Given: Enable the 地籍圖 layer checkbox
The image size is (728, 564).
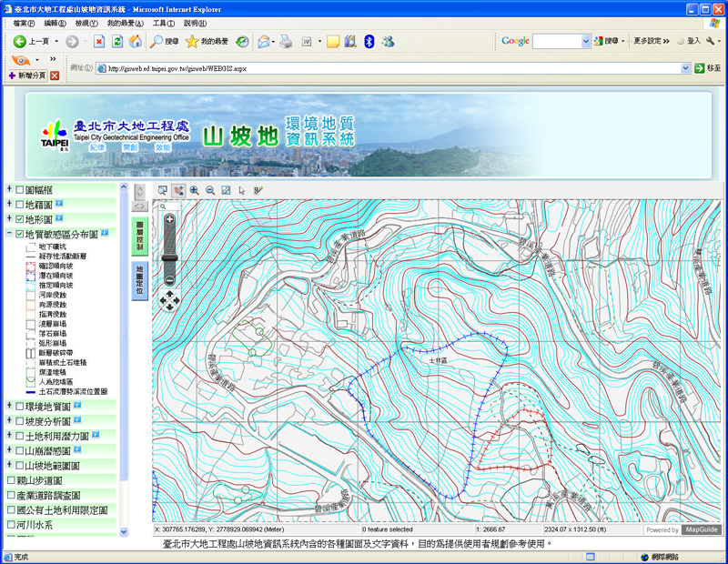Looking at the screenshot, I should click(20, 205).
